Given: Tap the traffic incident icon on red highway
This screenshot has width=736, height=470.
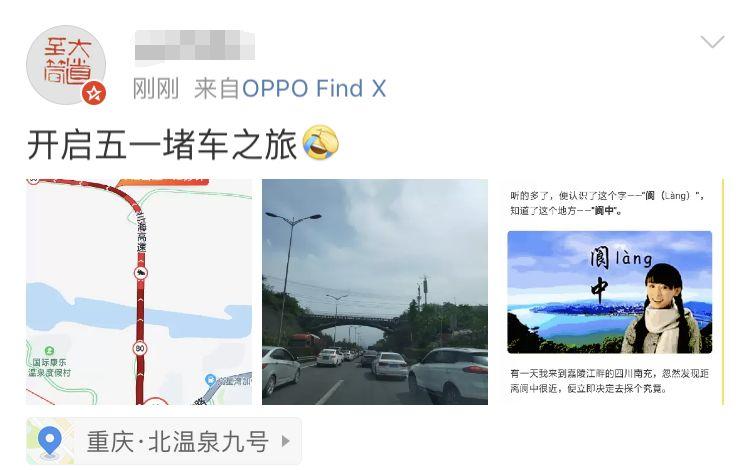Looking at the screenshot, I should tap(140, 273).
